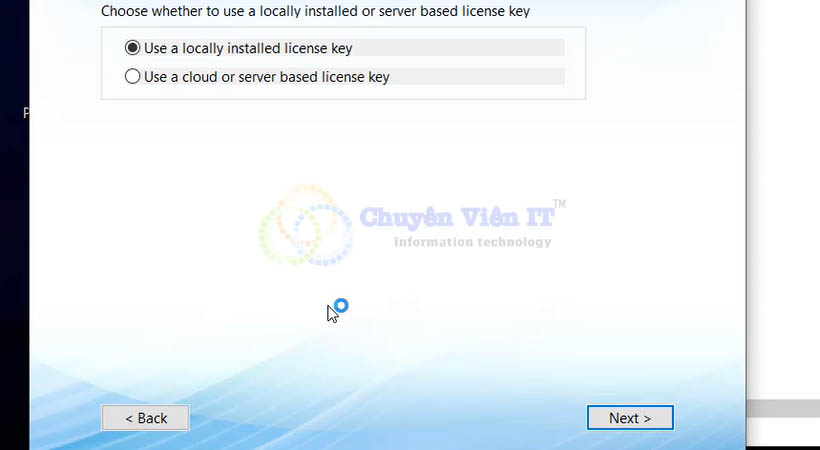The height and width of the screenshot is (450, 820).
Task: Click the 'Chuyên Viên IT' watermark text
Action: coord(457,217)
